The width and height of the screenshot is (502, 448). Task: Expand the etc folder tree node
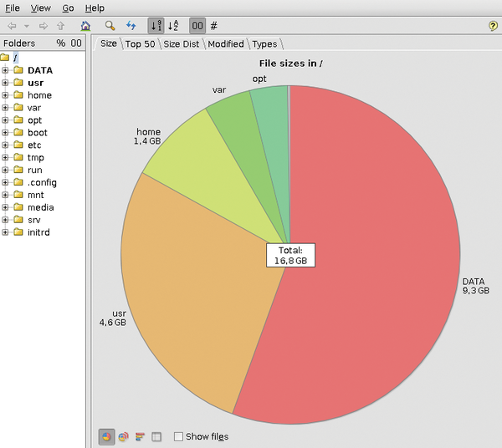point(5,145)
